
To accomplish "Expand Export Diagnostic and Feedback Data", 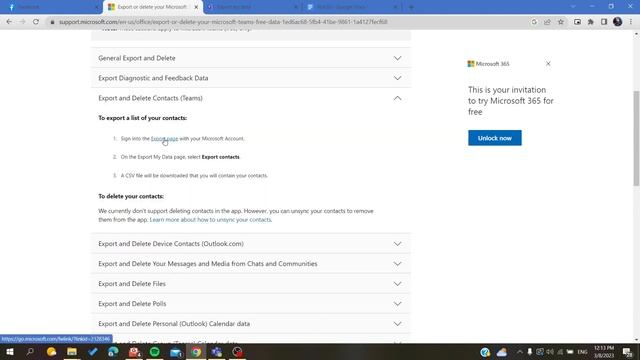I will point(251,78).
